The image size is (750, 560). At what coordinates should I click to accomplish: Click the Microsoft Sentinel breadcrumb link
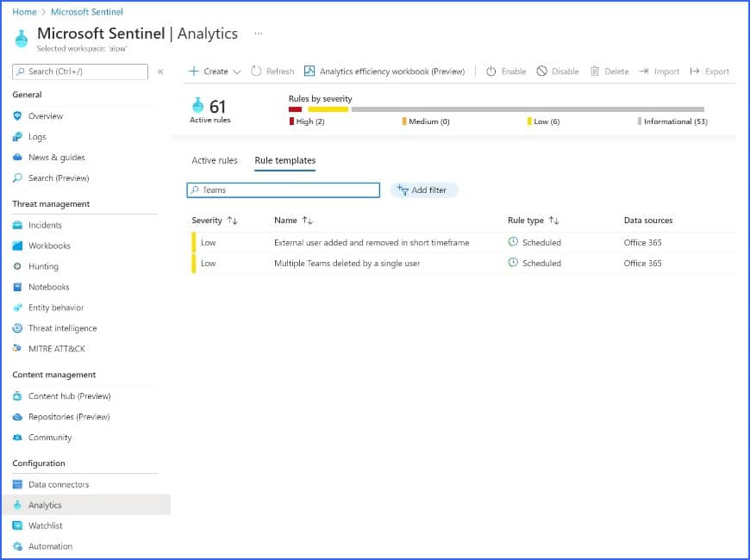[x=87, y=12]
